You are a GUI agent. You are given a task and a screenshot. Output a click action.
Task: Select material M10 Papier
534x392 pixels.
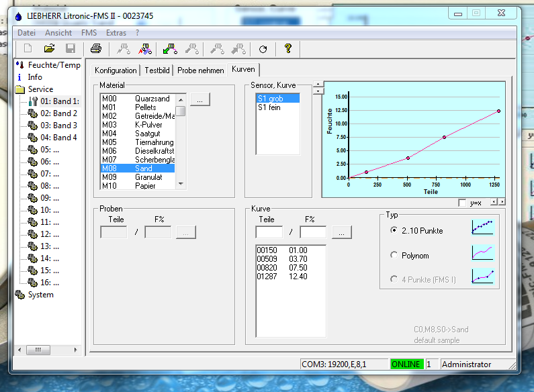point(138,185)
